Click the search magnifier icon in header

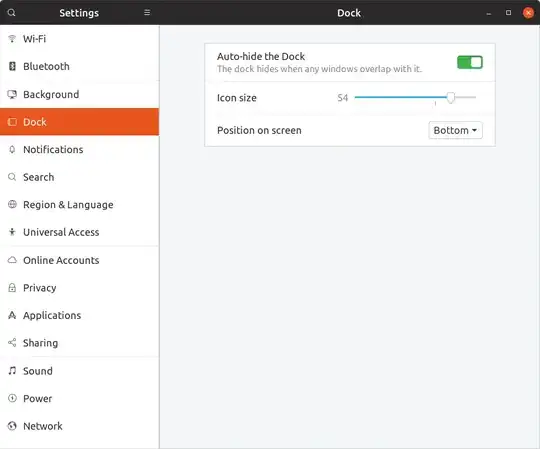coord(11,13)
